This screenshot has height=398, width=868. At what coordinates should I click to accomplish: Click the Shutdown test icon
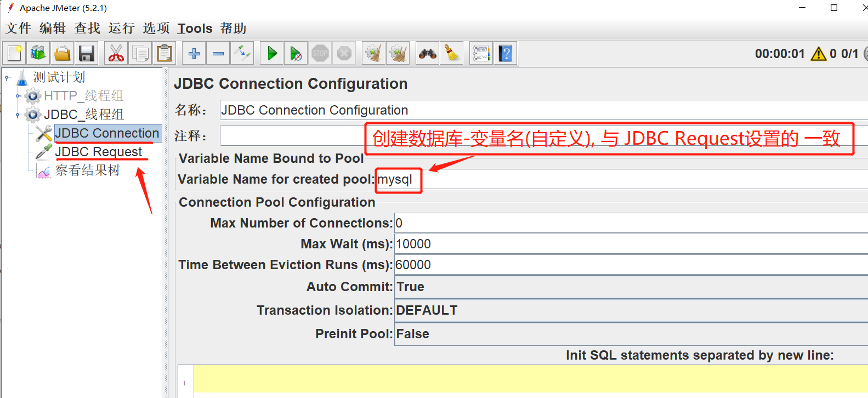(x=344, y=53)
